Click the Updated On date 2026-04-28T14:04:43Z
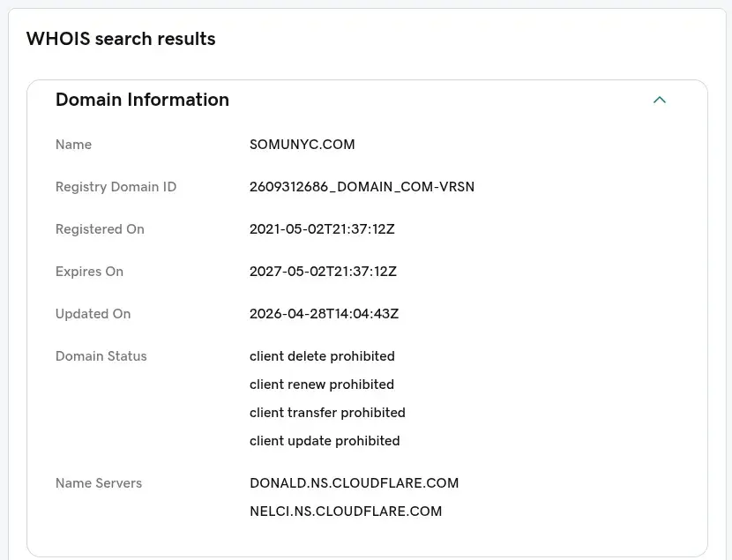 [x=324, y=314]
